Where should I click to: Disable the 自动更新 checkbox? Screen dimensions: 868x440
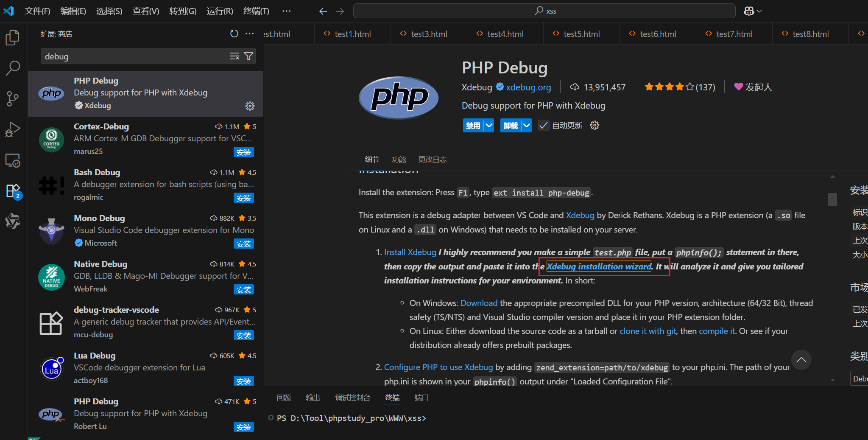[x=544, y=125]
